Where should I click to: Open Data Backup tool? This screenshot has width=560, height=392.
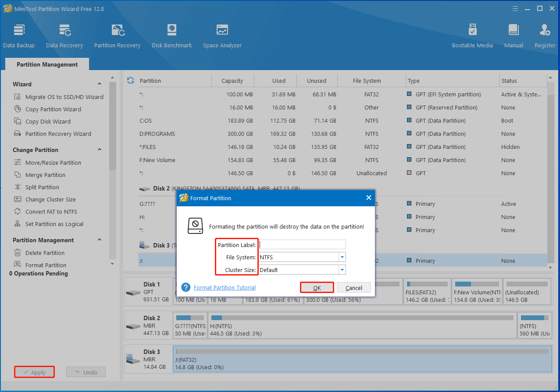pos(18,36)
